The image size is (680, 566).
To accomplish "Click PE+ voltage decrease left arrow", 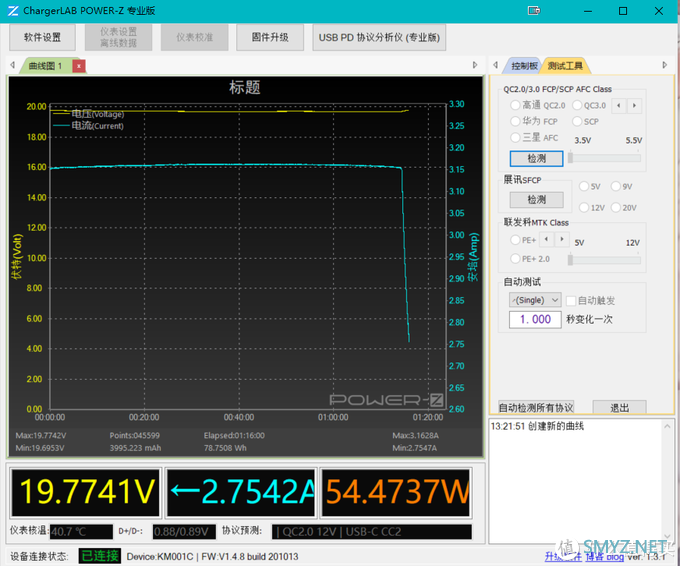I will coord(546,239).
